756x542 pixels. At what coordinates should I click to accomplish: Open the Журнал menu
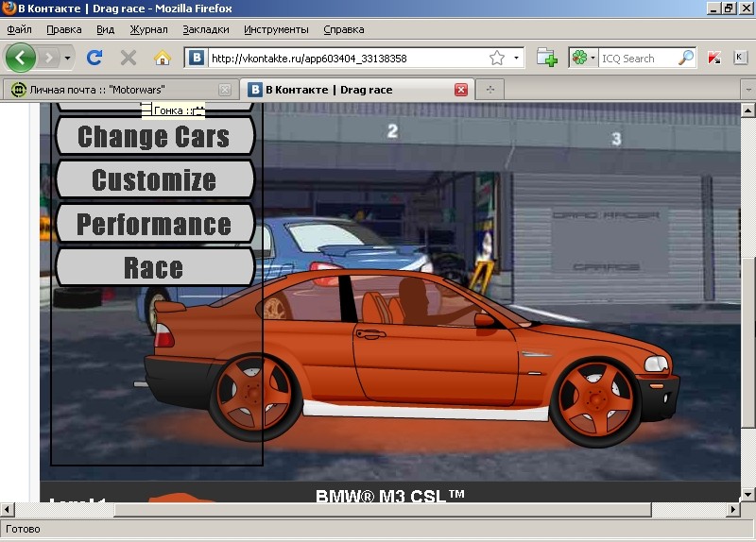click(148, 29)
